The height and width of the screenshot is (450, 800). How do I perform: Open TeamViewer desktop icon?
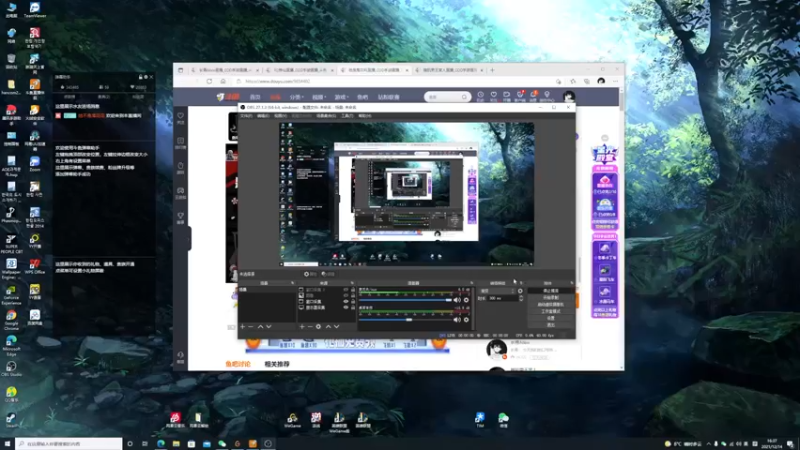click(x=35, y=9)
